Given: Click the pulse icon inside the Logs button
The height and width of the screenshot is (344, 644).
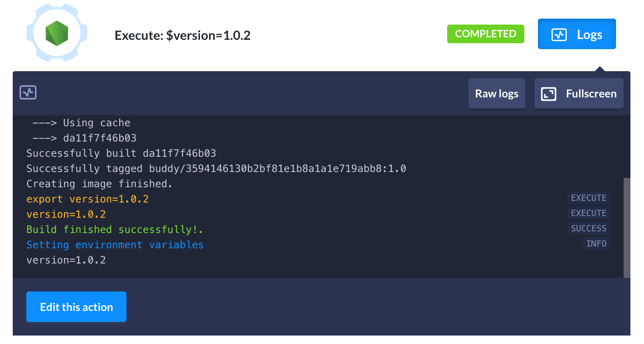Looking at the screenshot, I should point(559,34).
